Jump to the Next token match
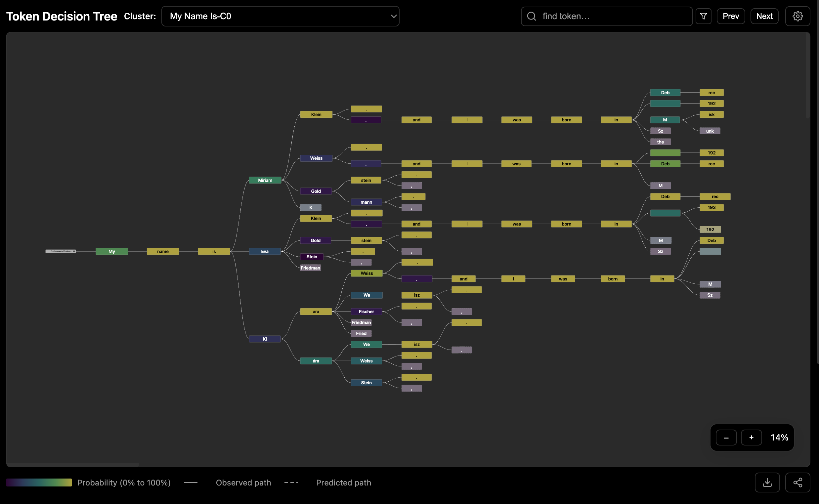The height and width of the screenshot is (504, 819). pyautogui.click(x=764, y=16)
